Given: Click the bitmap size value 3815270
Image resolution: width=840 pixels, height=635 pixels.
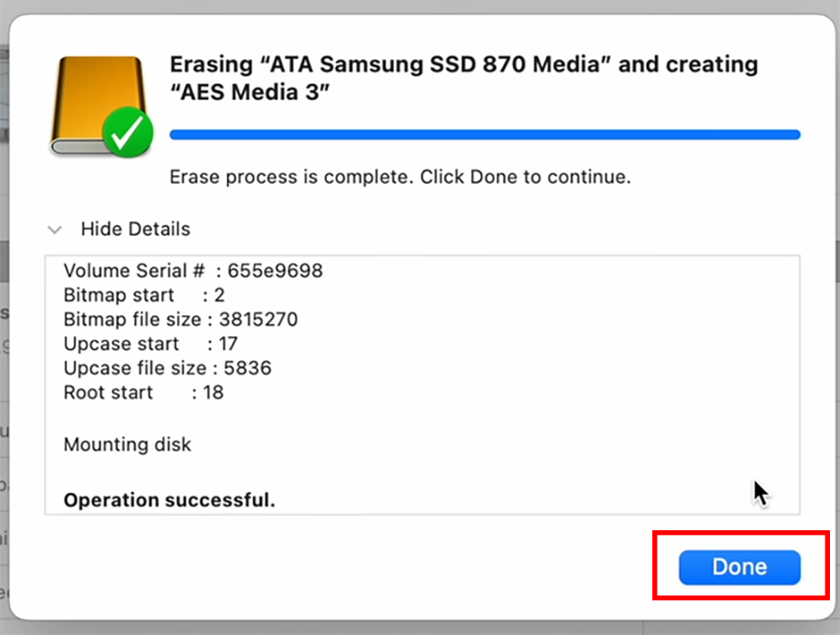Looking at the screenshot, I should (258, 320).
